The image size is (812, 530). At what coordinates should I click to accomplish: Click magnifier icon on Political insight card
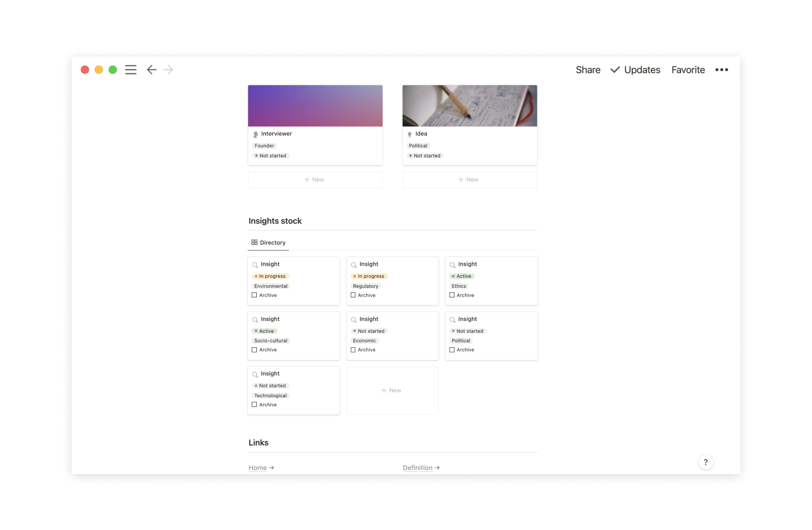pos(452,320)
